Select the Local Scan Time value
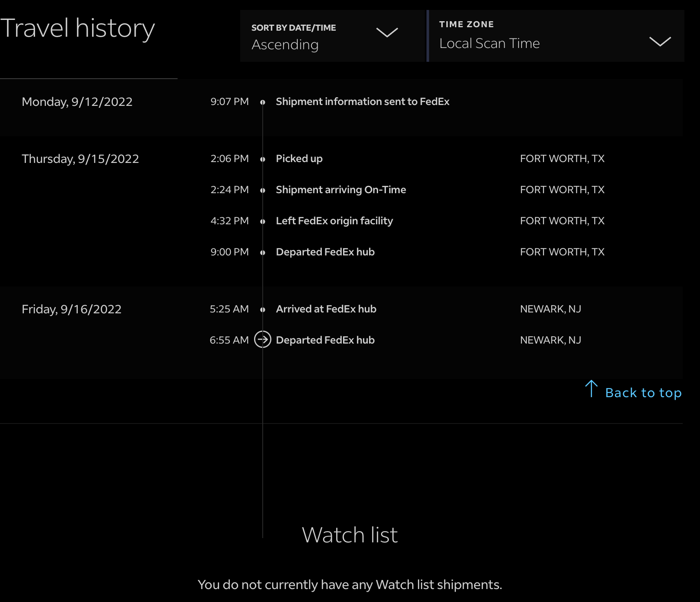Image resolution: width=700 pixels, height=602 pixels. 489,44
